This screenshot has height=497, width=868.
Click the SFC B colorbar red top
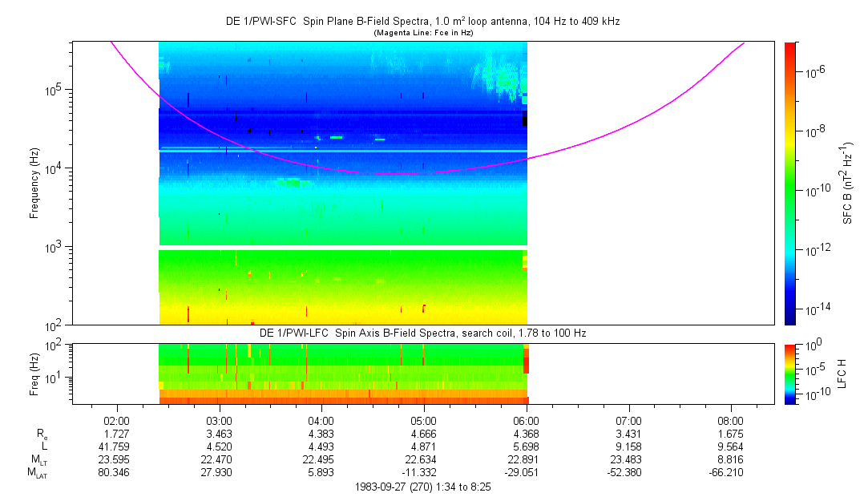point(789,46)
